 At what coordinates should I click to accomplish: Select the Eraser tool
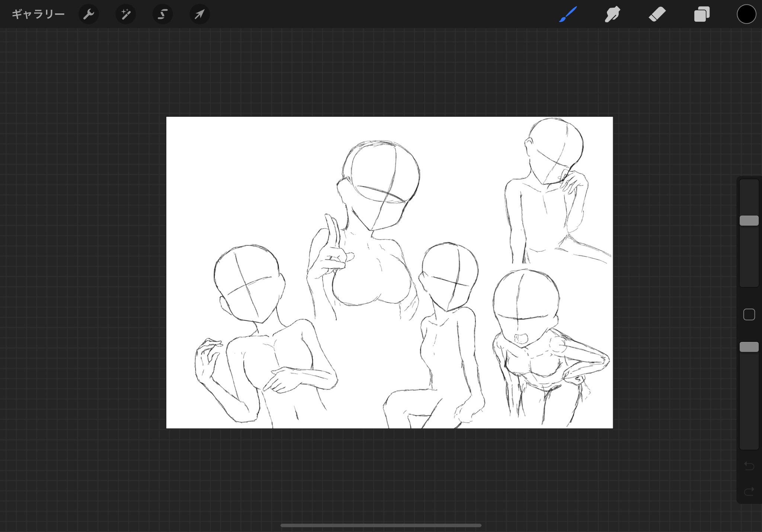(x=657, y=14)
